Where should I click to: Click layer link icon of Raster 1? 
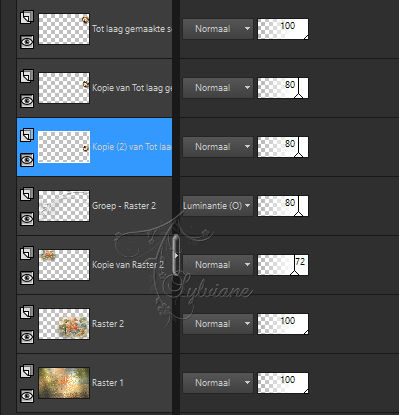click(27, 371)
